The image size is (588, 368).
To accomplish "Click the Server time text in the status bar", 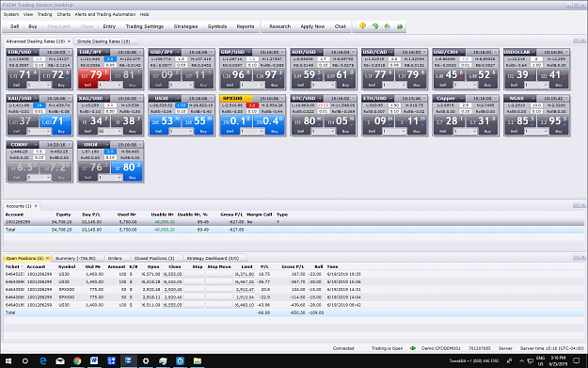I will pyautogui.click(x=551, y=348).
